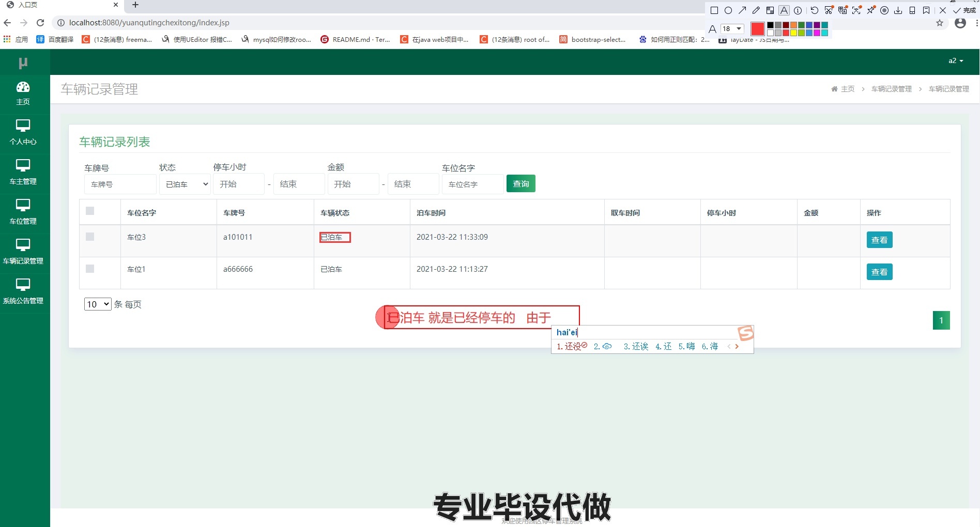Focus the 金额 结束 input

point(414,184)
